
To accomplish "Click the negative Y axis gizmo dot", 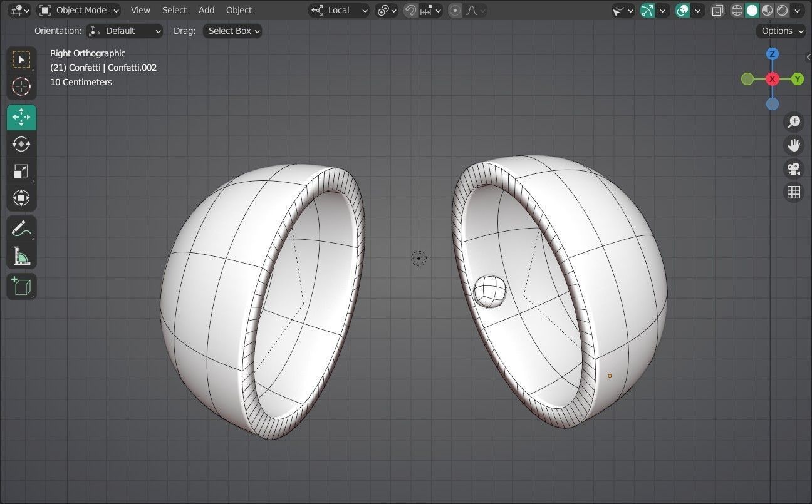I will click(747, 79).
